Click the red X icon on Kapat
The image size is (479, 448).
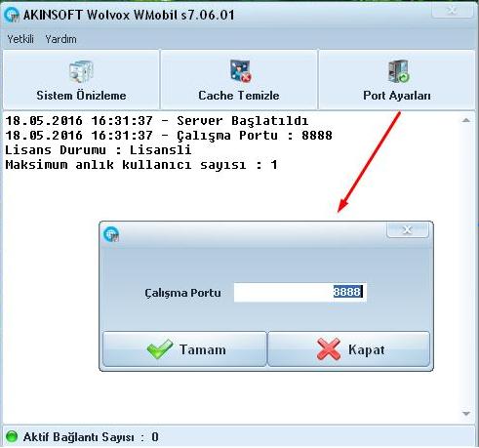click(x=329, y=349)
